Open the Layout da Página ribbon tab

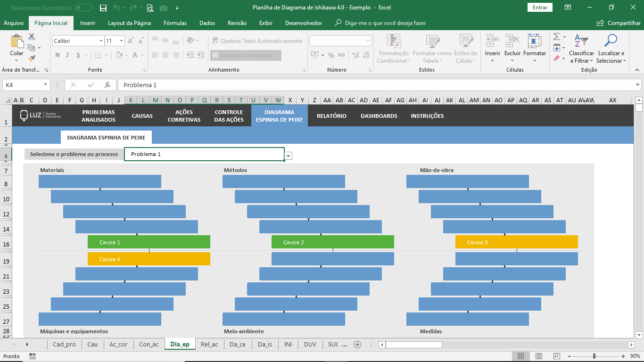[x=129, y=23]
